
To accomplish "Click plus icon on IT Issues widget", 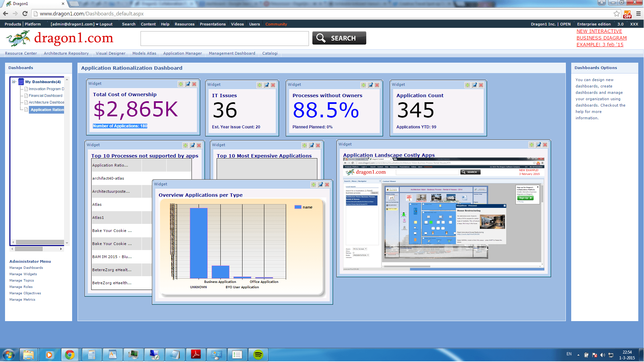I will pos(260,85).
